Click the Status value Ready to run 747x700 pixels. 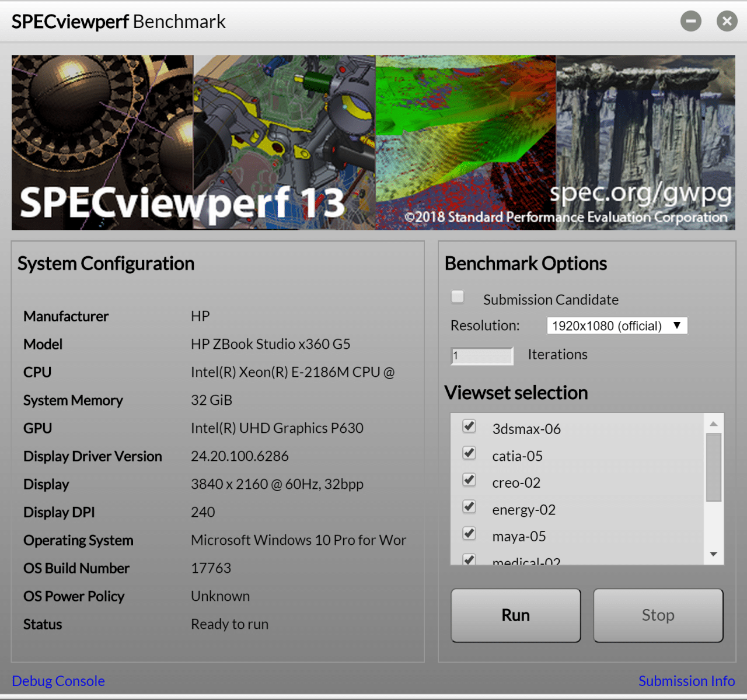pos(229,624)
